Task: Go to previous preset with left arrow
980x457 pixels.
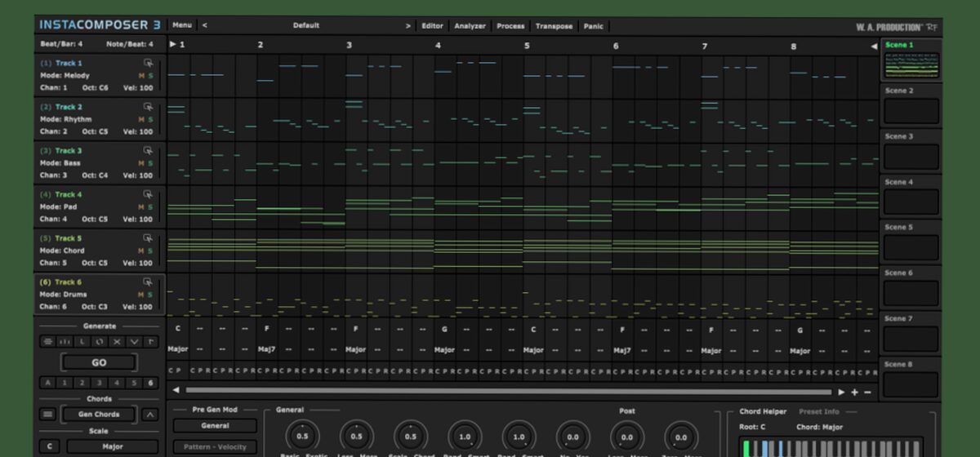Action: (204, 25)
